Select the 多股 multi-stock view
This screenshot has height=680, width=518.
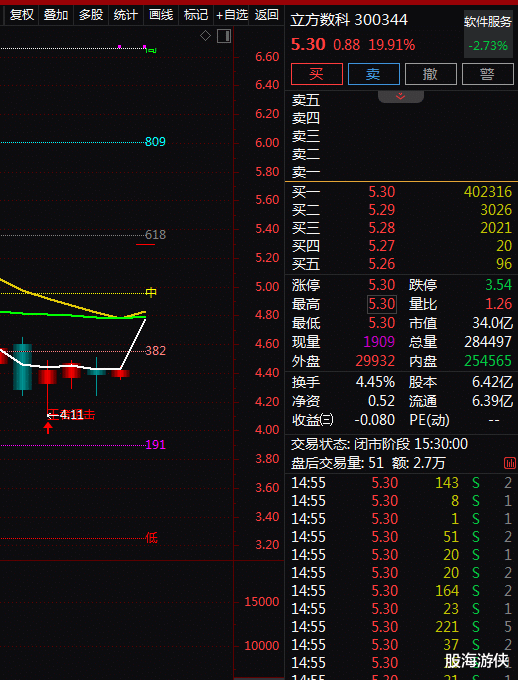(x=91, y=15)
